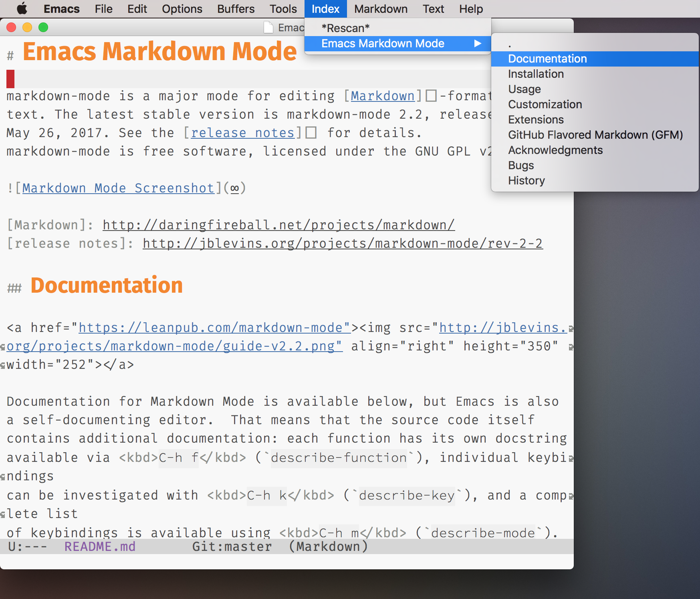Click README.md in the mode line
This screenshot has width=700, height=599.
point(100,546)
